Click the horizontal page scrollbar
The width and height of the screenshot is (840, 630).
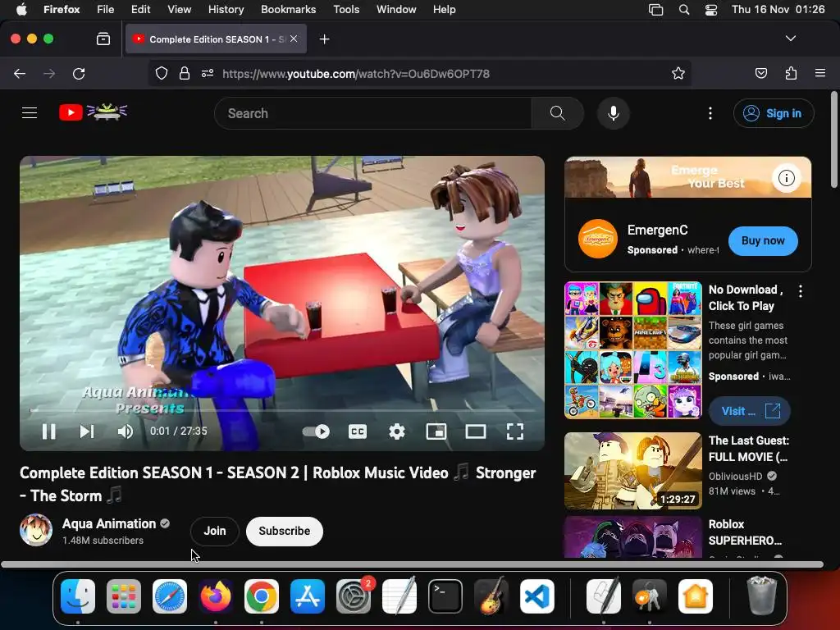412,564
